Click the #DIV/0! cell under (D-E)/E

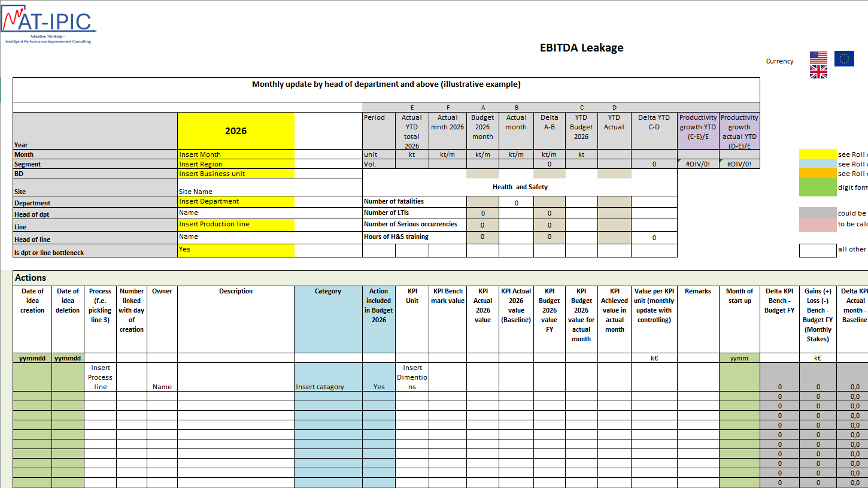(739, 164)
